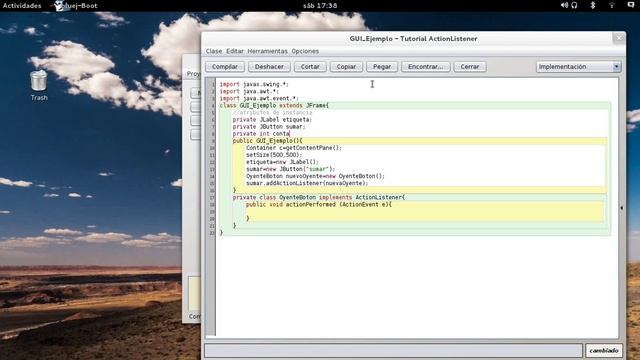640x360 pixels.
Task: Click the line 'sumar.addActionListener(nuevoOyente);'
Action: pyautogui.click(x=307, y=183)
